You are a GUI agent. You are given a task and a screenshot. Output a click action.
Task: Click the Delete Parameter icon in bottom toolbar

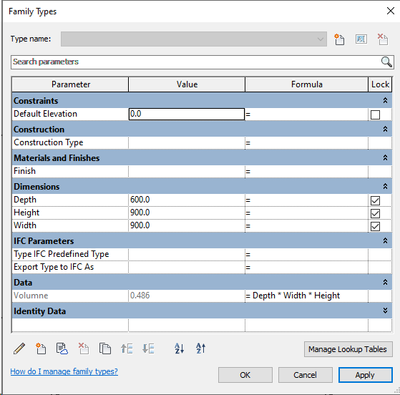pos(83,349)
